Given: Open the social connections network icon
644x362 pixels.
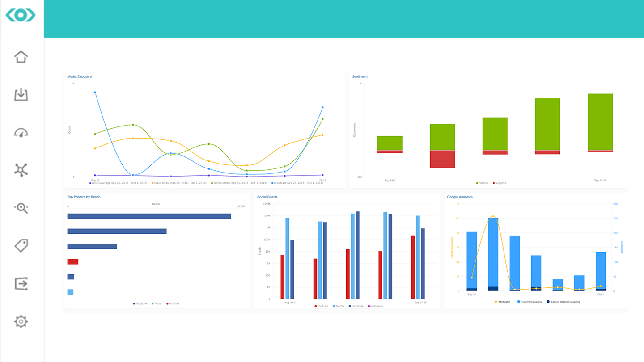Looking at the screenshot, I should tap(21, 170).
